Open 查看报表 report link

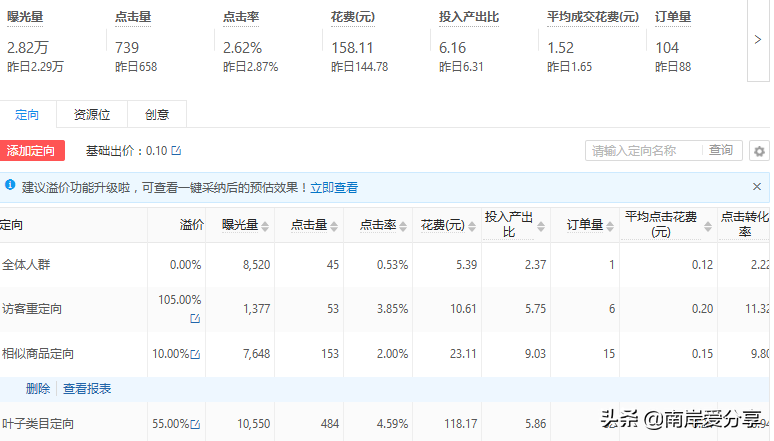tap(87, 389)
